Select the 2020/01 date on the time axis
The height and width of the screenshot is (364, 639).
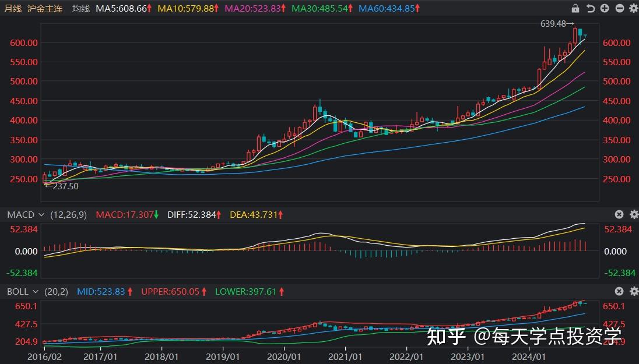[x=284, y=356]
